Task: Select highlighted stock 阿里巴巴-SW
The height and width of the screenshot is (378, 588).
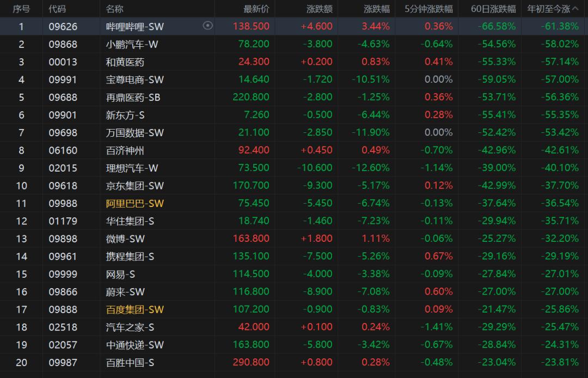Action: coord(135,203)
